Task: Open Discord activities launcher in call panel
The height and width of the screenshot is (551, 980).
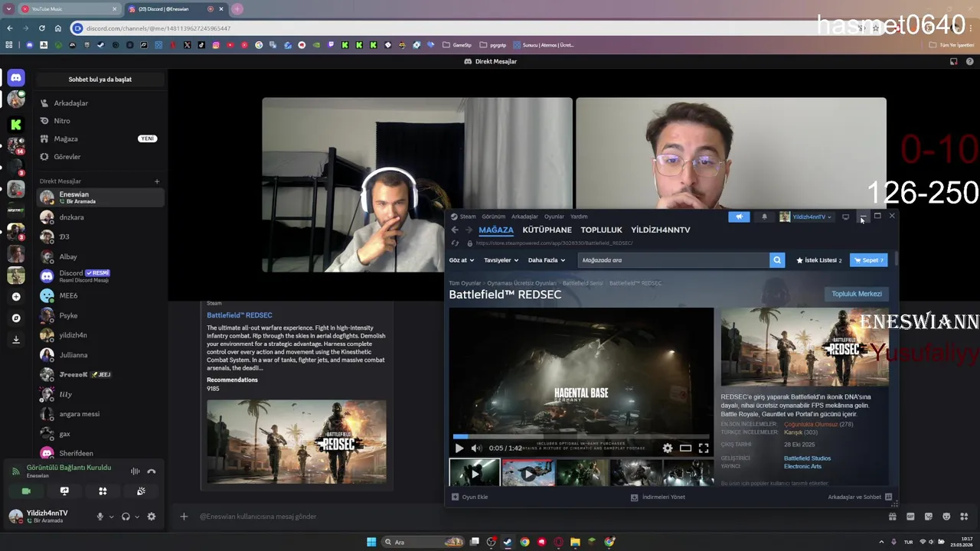Action: [x=103, y=491]
